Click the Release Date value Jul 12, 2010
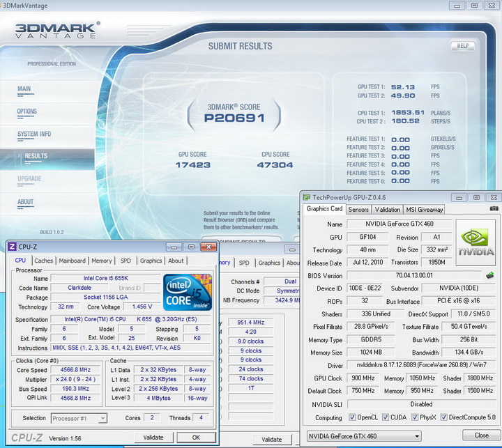 point(367,263)
